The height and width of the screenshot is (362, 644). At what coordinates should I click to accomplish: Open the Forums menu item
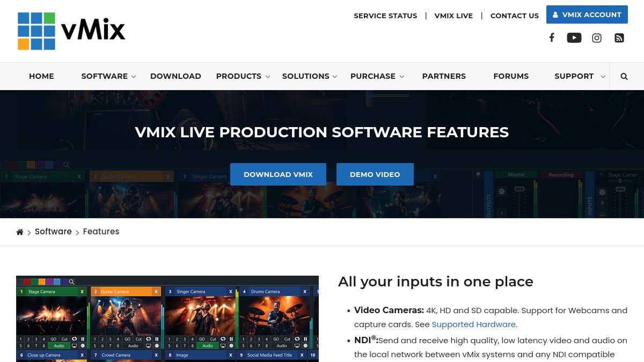pos(511,76)
